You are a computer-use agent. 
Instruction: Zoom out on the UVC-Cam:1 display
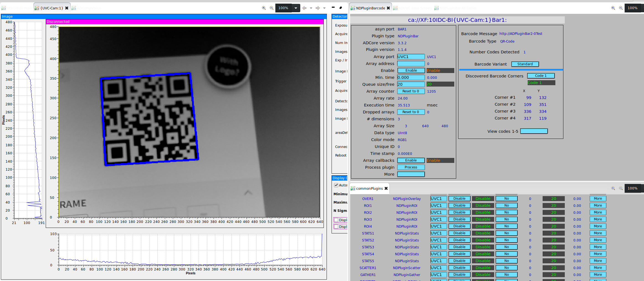pyautogui.click(x=271, y=8)
